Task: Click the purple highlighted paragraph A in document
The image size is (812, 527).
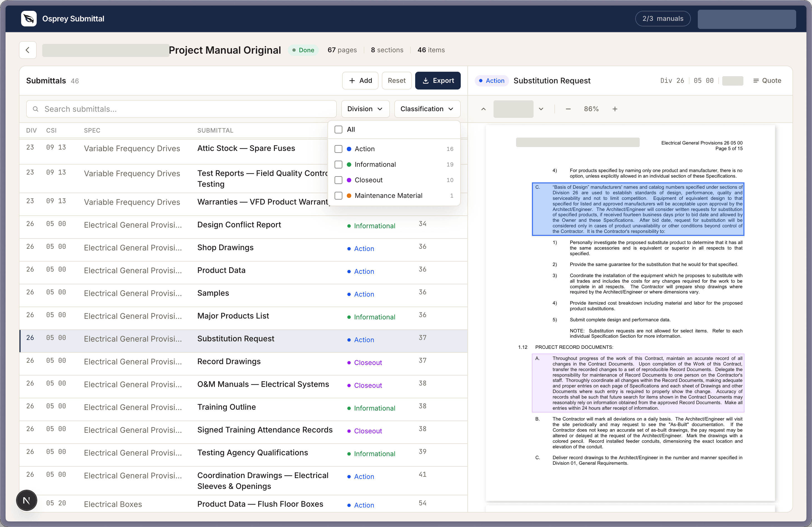Action: (638, 383)
